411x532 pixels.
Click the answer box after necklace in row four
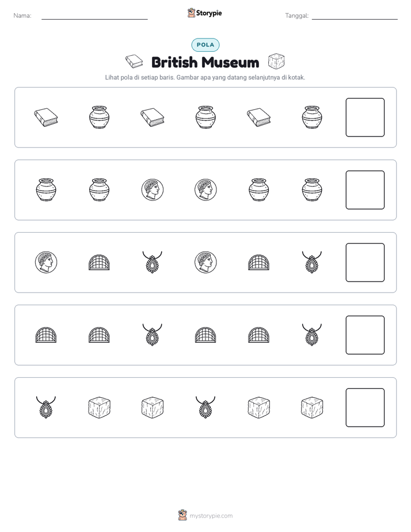[365, 335]
